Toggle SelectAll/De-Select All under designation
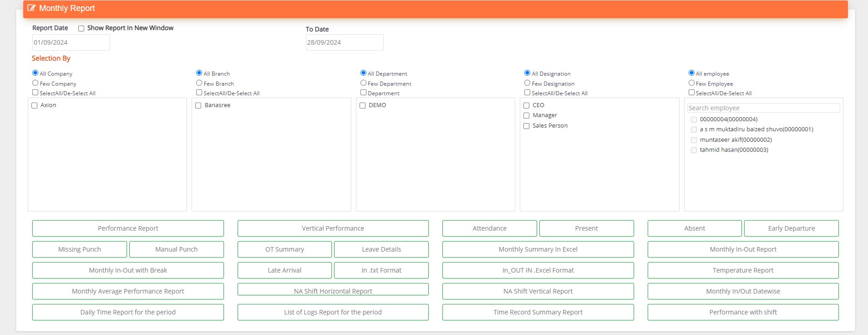 coord(527,93)
